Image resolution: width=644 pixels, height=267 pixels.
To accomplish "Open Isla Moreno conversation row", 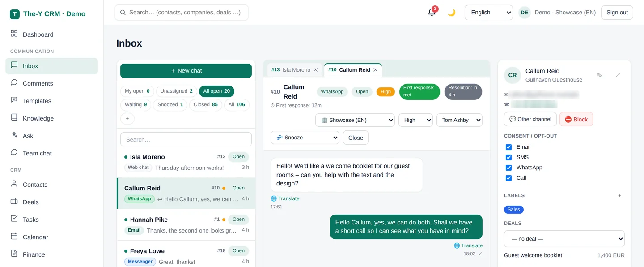I will [186, 162].
